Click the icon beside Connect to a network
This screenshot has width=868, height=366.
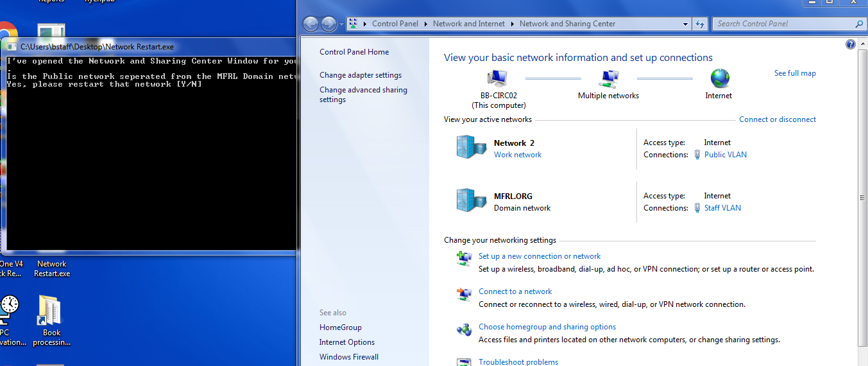click(464, 294)
